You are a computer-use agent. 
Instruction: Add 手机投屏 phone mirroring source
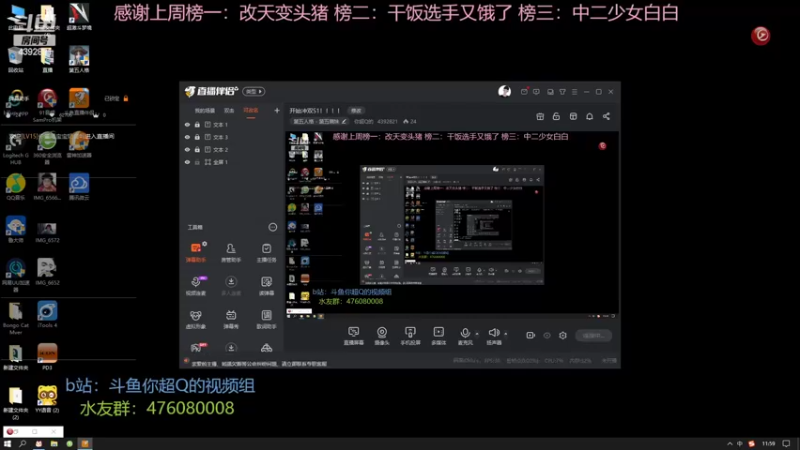tap(410, 336)
